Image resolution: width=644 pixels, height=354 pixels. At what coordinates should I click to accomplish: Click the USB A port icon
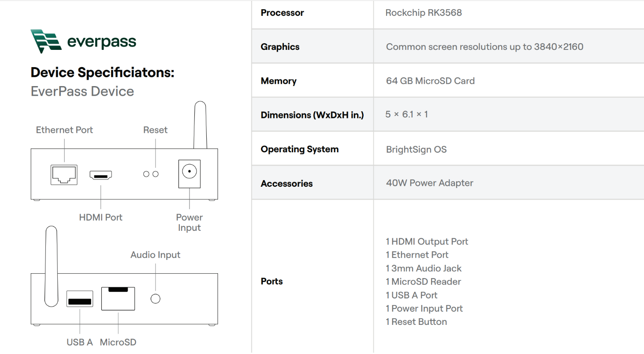(x=80, y=299)
